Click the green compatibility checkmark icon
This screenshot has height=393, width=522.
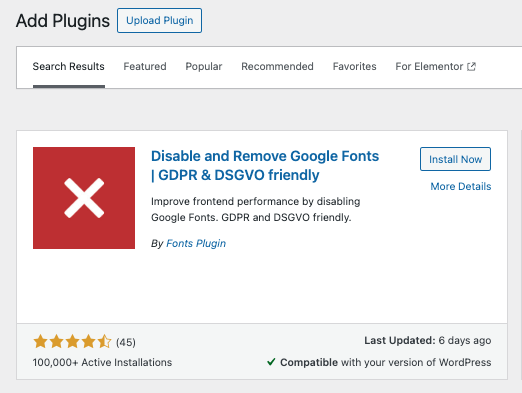point(271,362)
